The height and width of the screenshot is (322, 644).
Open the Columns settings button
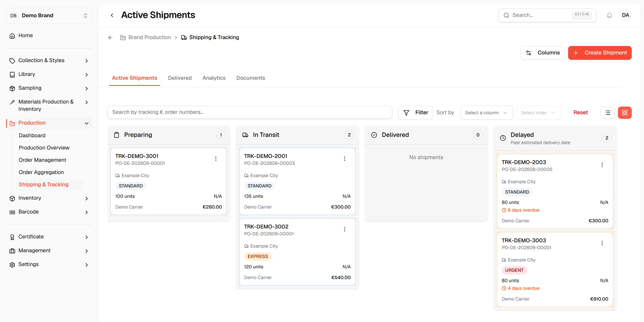click(542, 53)
